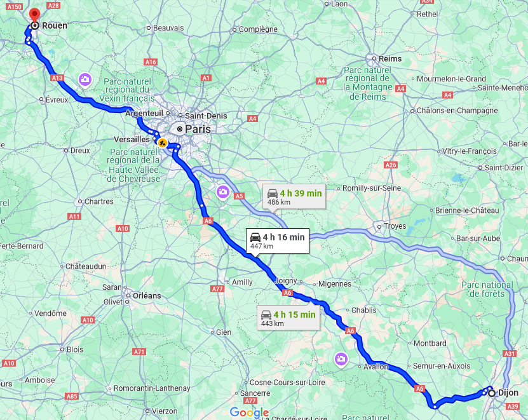Click the A6 road shield near Joigny

click(287, 293)
